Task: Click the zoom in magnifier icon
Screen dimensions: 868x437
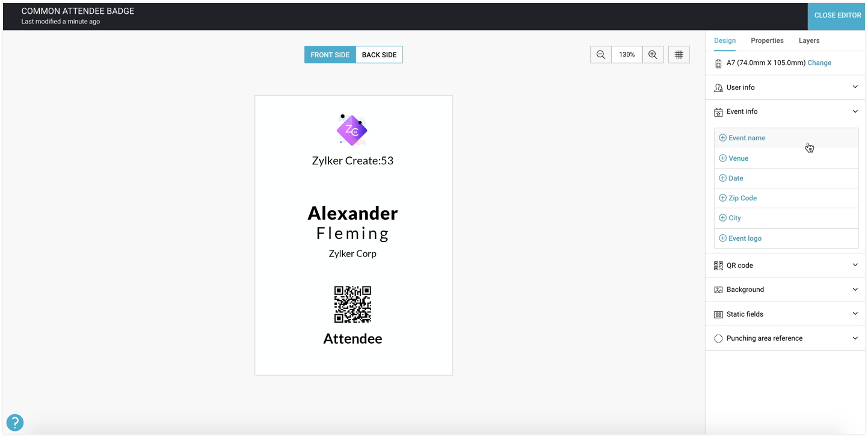Action: tap(653, 55)
